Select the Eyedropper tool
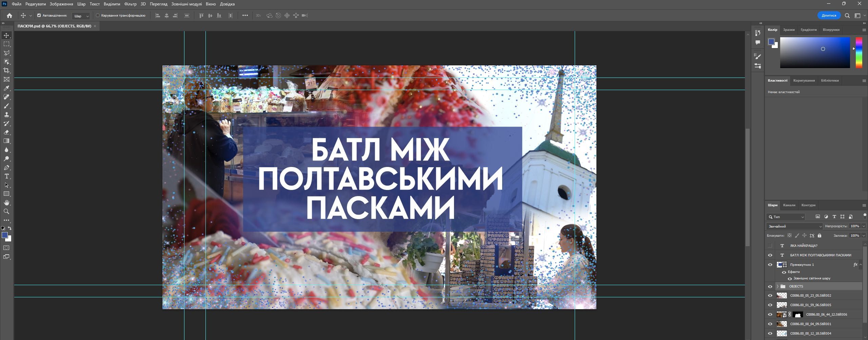The width and height of the screenshot is (868, 340). coord(6,88)
